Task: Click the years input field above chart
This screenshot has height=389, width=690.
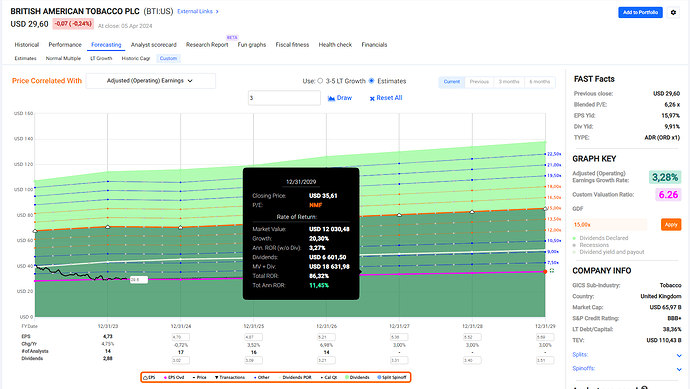Action: point(284,98)
